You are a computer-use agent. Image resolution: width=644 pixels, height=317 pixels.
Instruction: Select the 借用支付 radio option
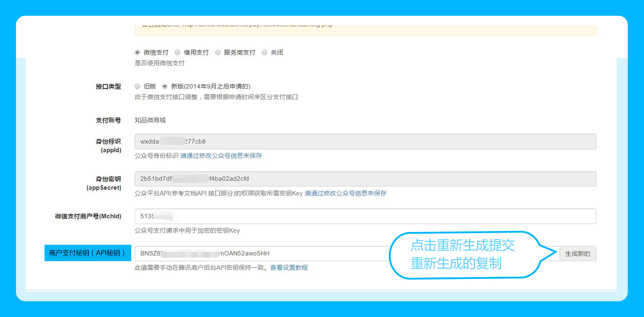pos(177,53)
